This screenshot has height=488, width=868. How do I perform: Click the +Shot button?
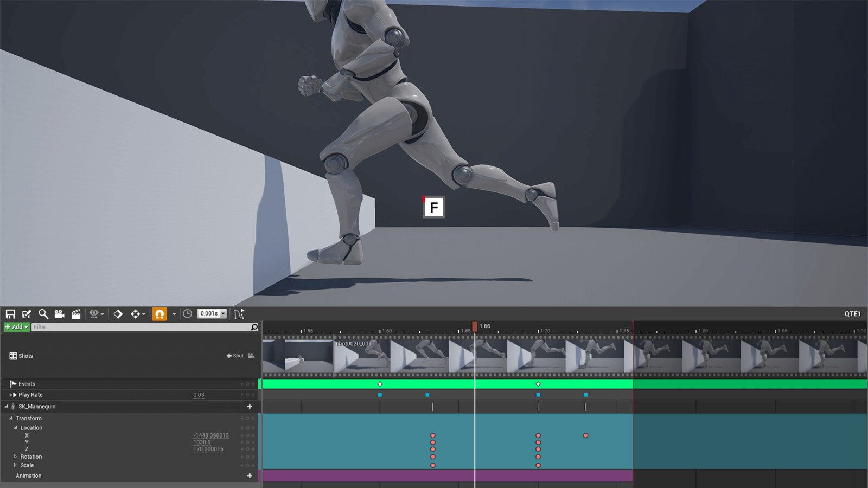coord(236,356)
